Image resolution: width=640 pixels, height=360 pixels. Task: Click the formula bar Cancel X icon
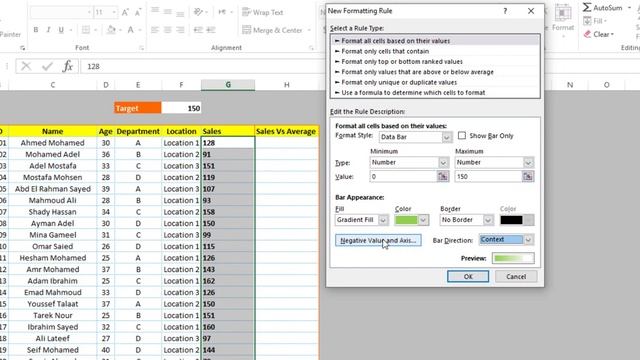(x=26, y=66)
